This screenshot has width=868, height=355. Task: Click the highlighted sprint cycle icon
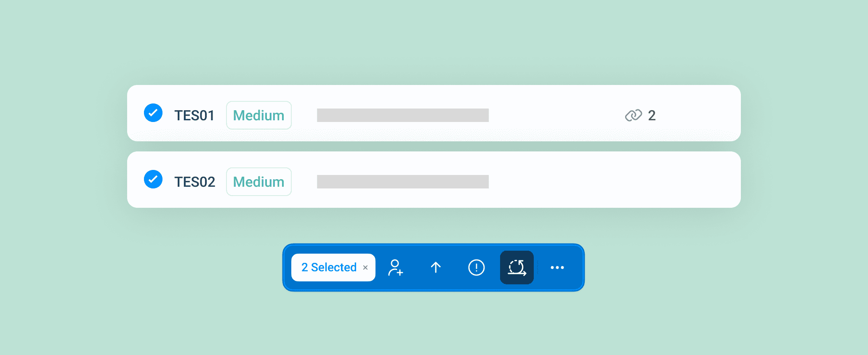517,268
